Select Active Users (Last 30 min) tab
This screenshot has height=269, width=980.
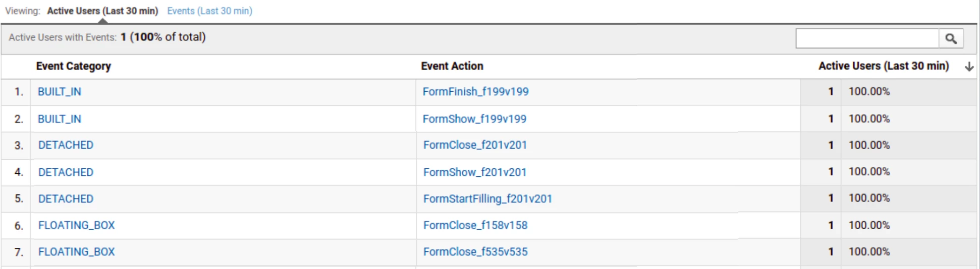102,11
